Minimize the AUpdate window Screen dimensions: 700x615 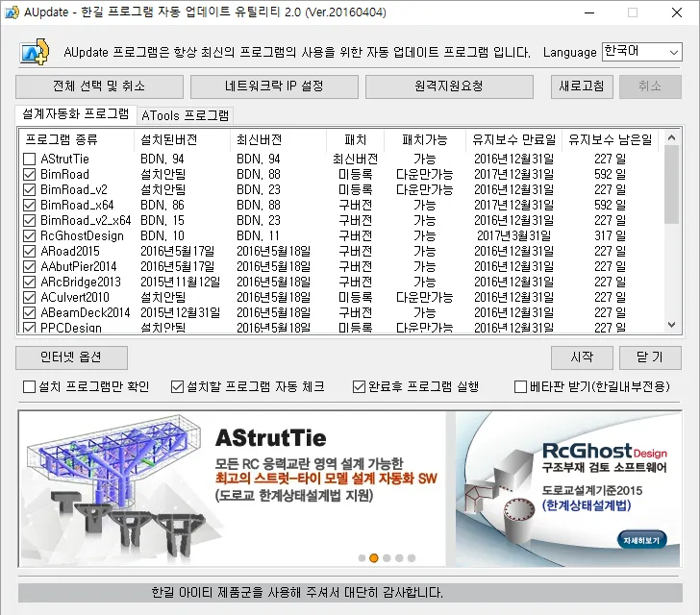[x=589, y=12]
